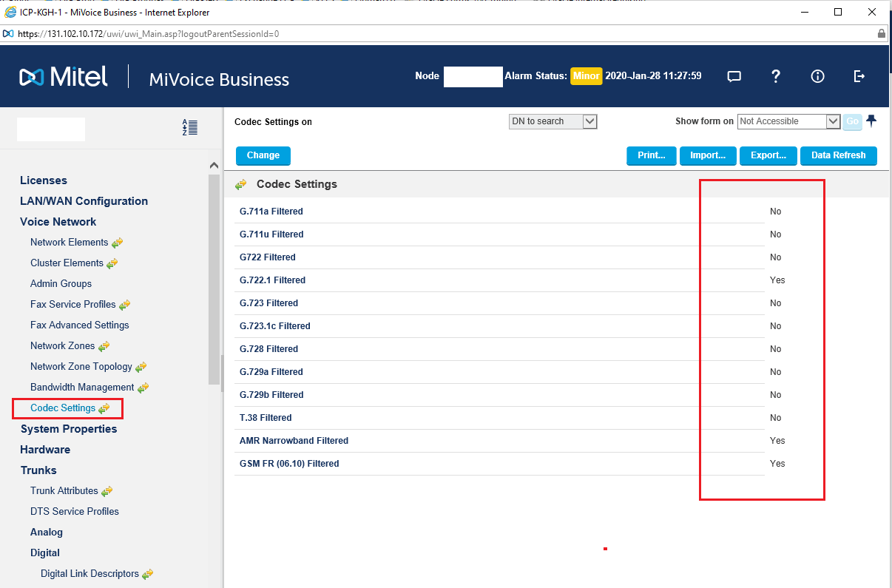This screenshot has width=892, height=588.
Task: Click the share icon beside Fax Service Profiles
Action: [124, 305]
